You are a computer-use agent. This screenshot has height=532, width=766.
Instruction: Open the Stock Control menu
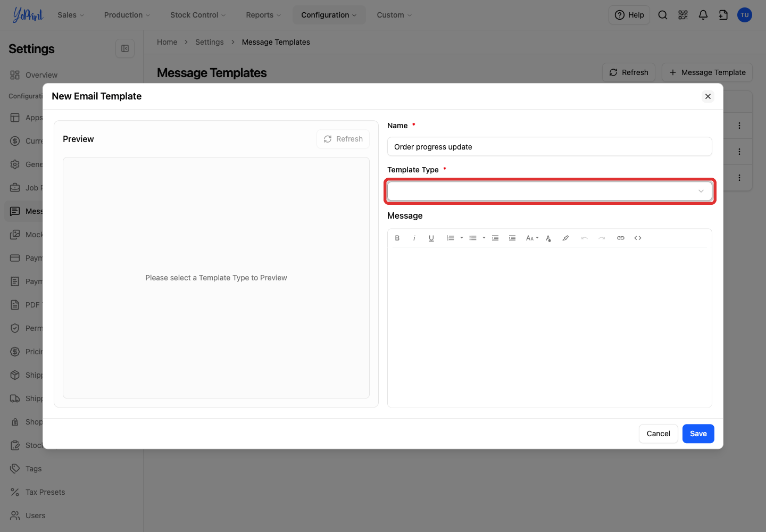coord(198,15)
